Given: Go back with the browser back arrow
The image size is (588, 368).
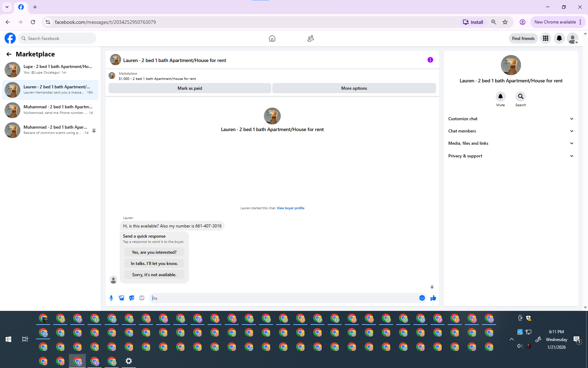Looking at the screenshot, I should (x=8, y=22).
